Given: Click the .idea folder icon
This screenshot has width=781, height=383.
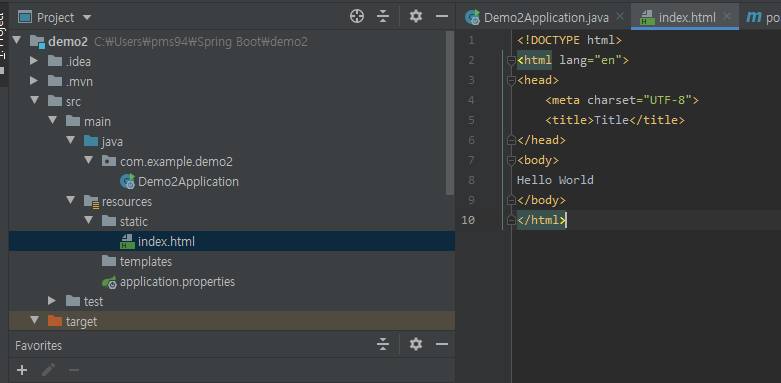Looking at the screenshot, I should [x=55, y=61].
